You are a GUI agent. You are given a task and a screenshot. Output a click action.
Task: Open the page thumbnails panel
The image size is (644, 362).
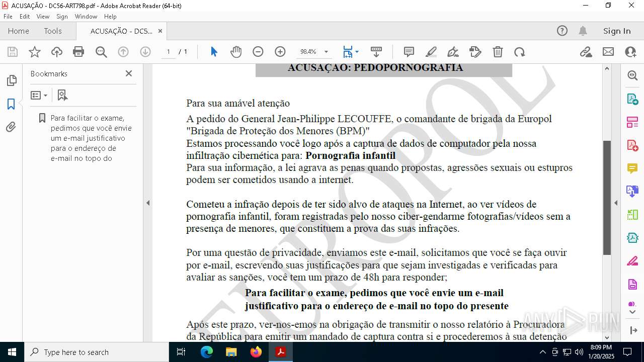pyautogui.click(x=11, y=80)
